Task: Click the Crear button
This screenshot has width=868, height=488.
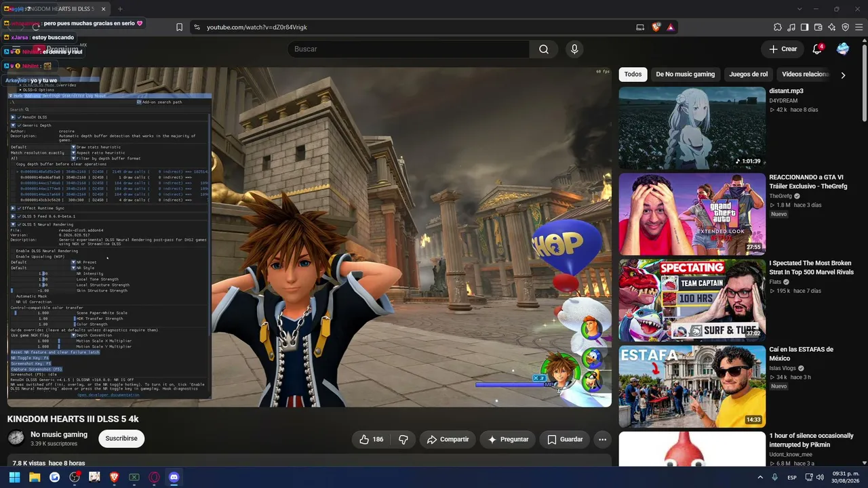Action: click(783, 49)
